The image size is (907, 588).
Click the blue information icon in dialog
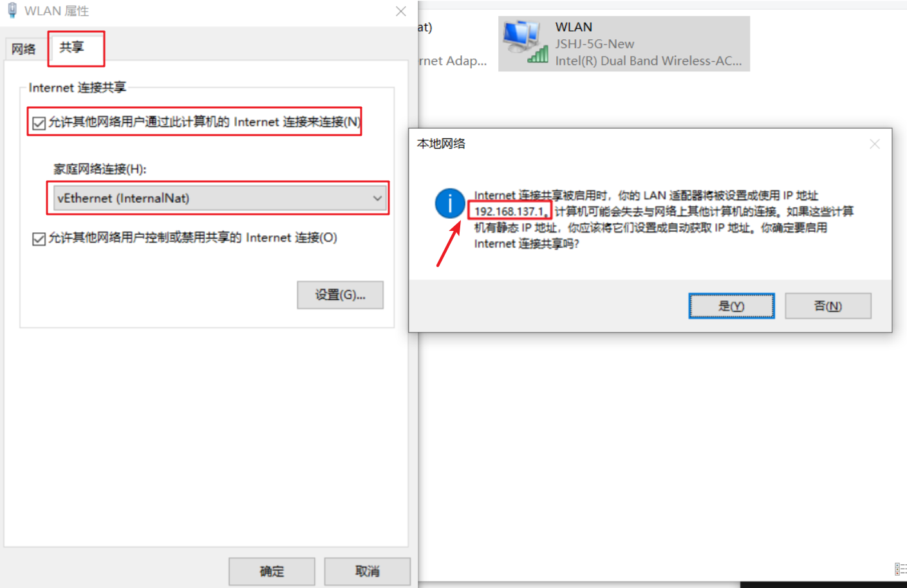[x=450, y=203]
